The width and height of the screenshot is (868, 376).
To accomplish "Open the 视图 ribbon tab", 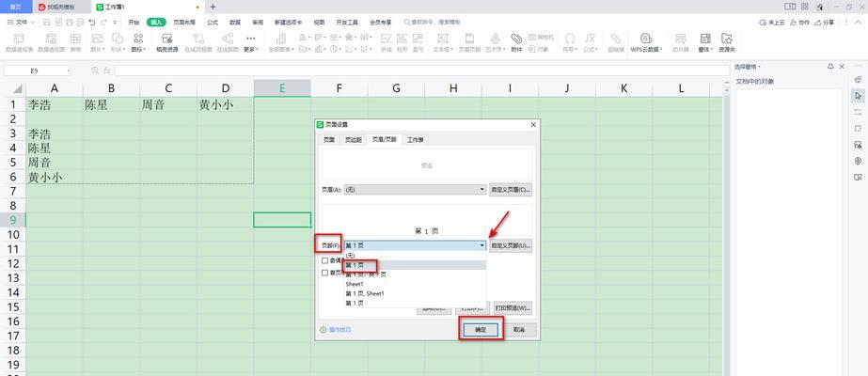I will pos(319,23).
